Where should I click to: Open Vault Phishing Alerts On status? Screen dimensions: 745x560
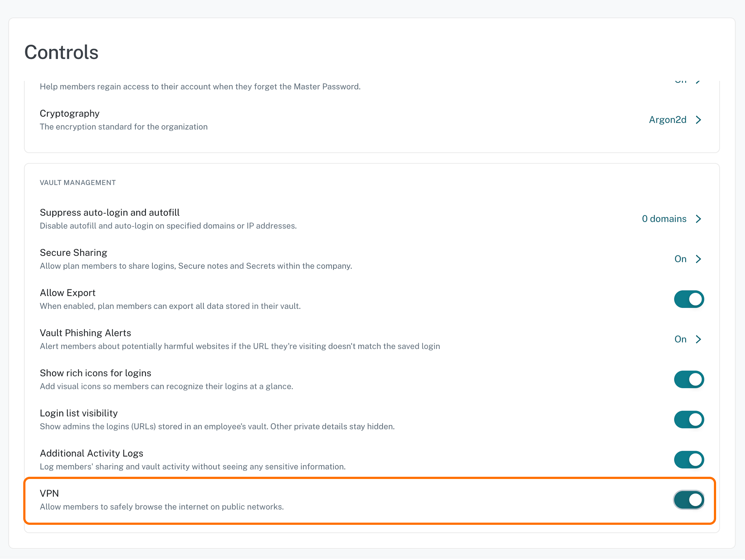(x=680, y=340)
